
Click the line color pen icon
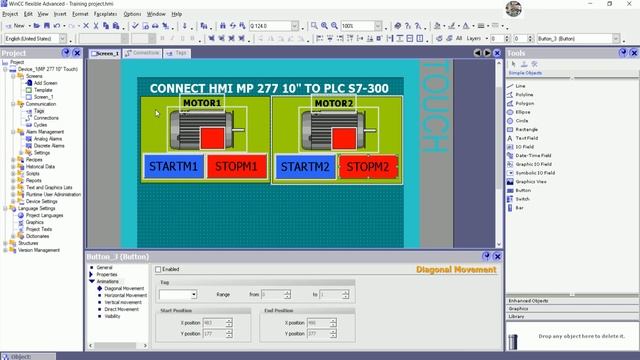pos(451,26)
